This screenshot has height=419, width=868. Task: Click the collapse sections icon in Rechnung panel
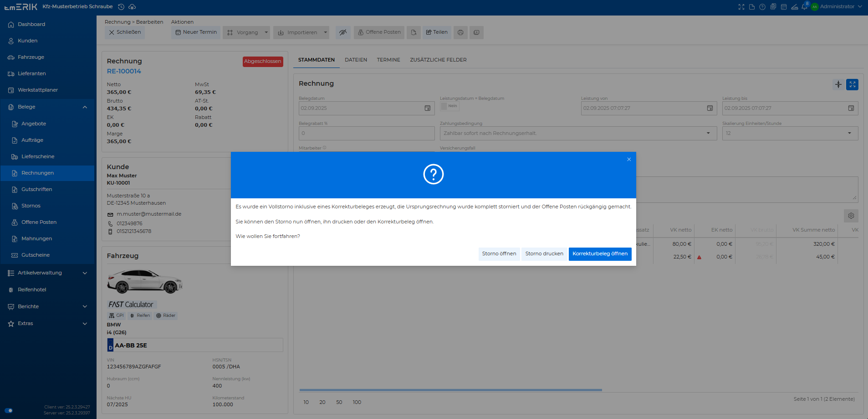838,84
